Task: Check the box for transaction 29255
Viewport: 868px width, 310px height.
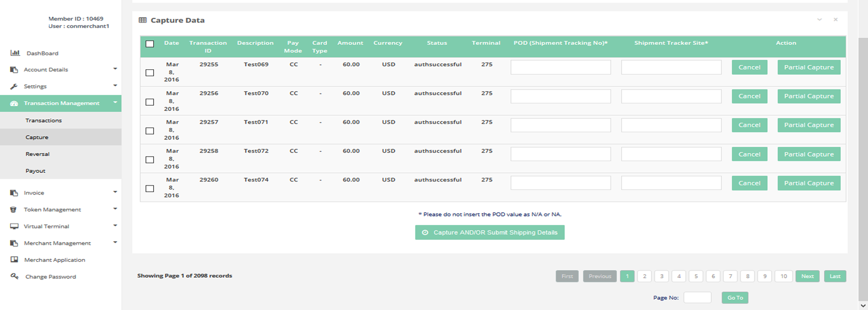Action: (x=150, y=72)
